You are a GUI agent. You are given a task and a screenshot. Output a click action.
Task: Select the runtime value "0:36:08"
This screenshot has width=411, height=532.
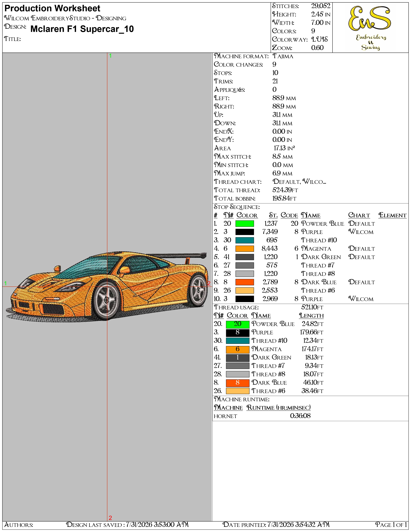[300, 416]
